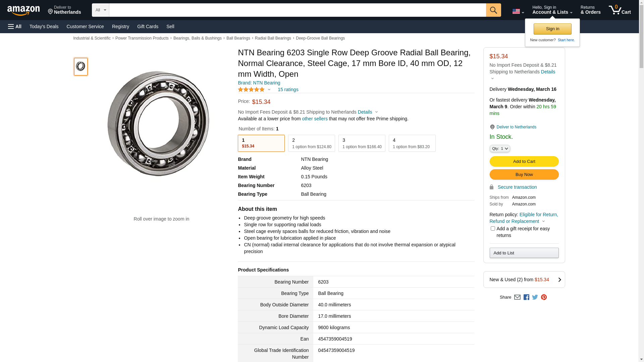The width and height of the screenshot is (644, 362).
Task: Select the 2 items option
Action: [311, 143]
